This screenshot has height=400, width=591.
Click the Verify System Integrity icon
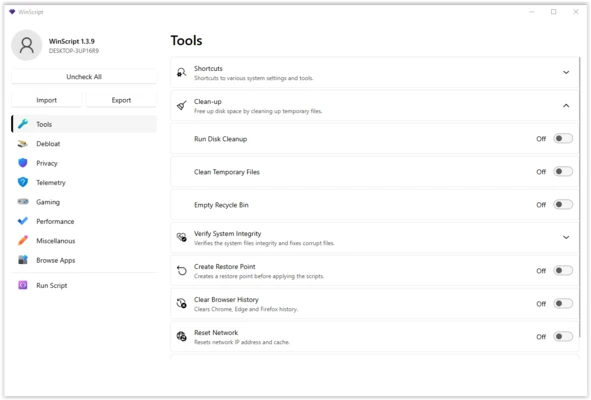(x=182, y=238)
